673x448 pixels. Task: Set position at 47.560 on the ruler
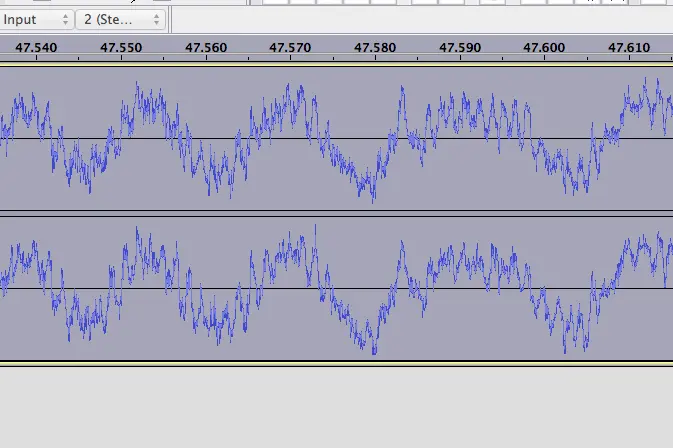[x=206, y=47]
